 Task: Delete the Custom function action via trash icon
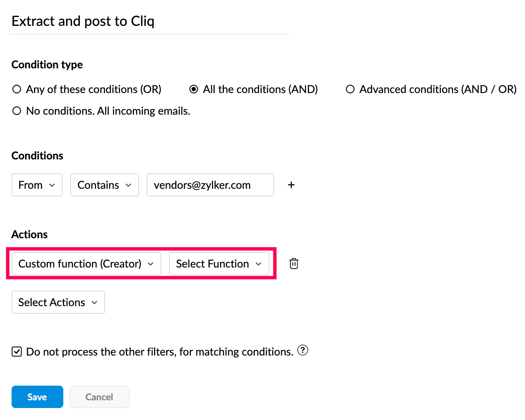(x=294, y=264)
